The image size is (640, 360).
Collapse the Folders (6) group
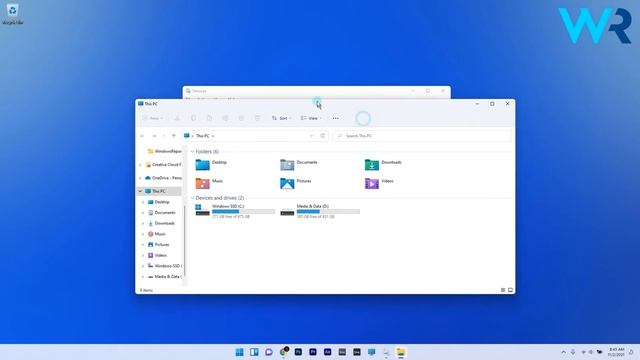[x=192, y=151]
